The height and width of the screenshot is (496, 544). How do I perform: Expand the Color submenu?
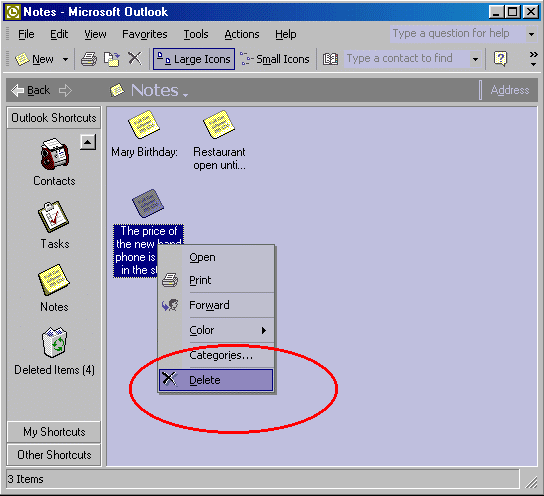tap(216, 330)
